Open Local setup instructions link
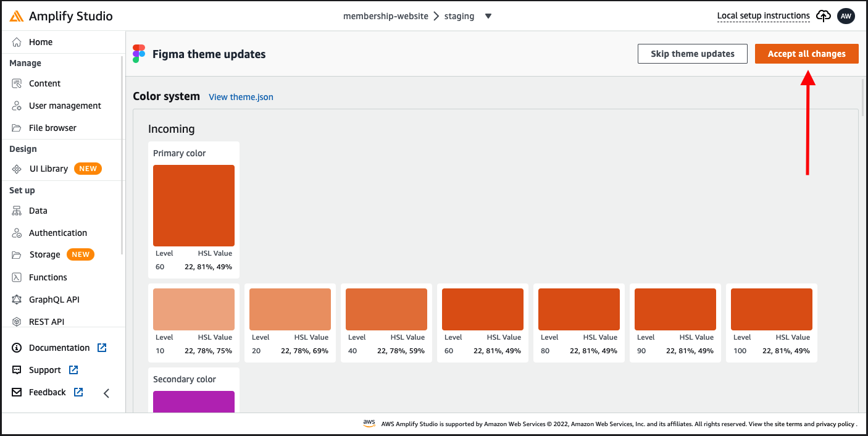 [764, 16]
